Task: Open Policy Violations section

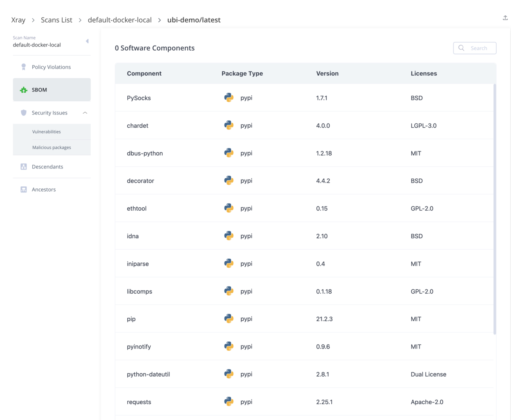Action: pos(52,67)
